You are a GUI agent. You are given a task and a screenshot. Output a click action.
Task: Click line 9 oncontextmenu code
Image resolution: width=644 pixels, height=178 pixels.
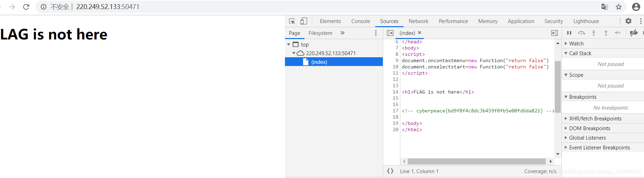(x=475, y=61)
